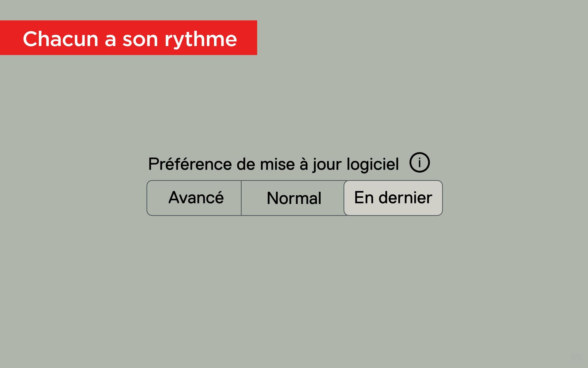Switch software updates to Avancé
Screen dimensions: 588x368
click(195, 198)
